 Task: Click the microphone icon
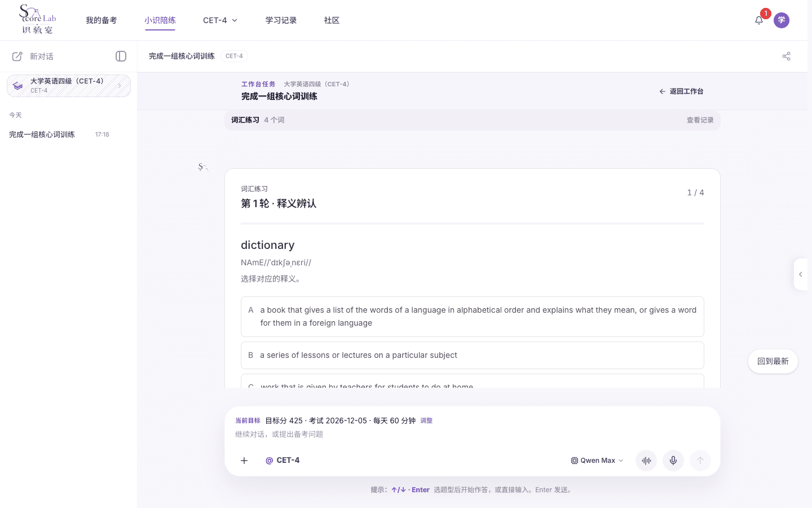click(x=673, y=461)
